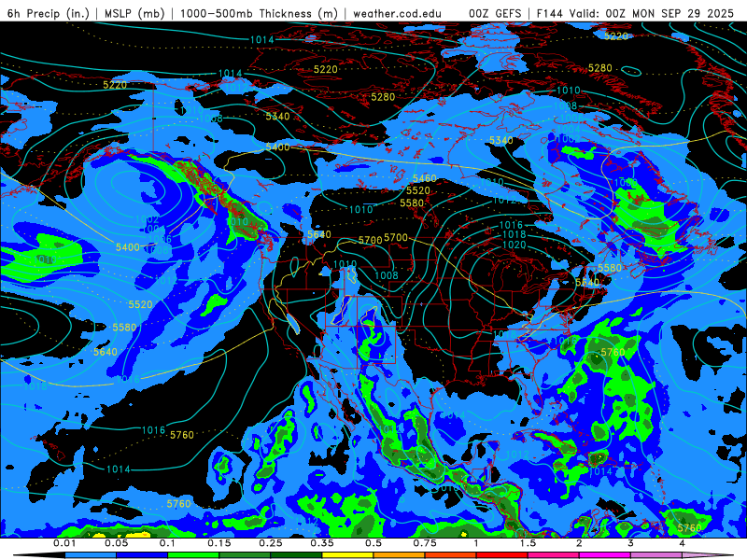This screenshot has width=747, height=560.
Task: Select the magenta 2–3 legend swatch
Action: click(x=605, y=555)
